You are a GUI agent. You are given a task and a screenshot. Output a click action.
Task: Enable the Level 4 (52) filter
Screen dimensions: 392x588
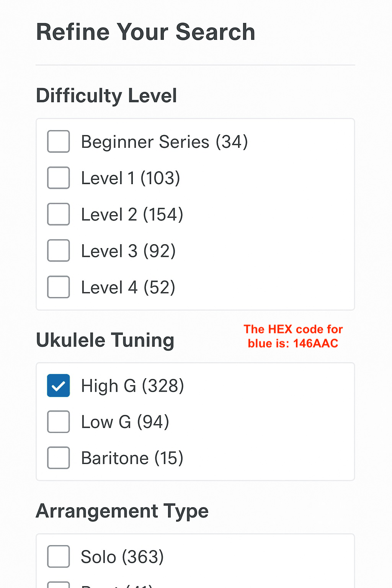[58, 287]
